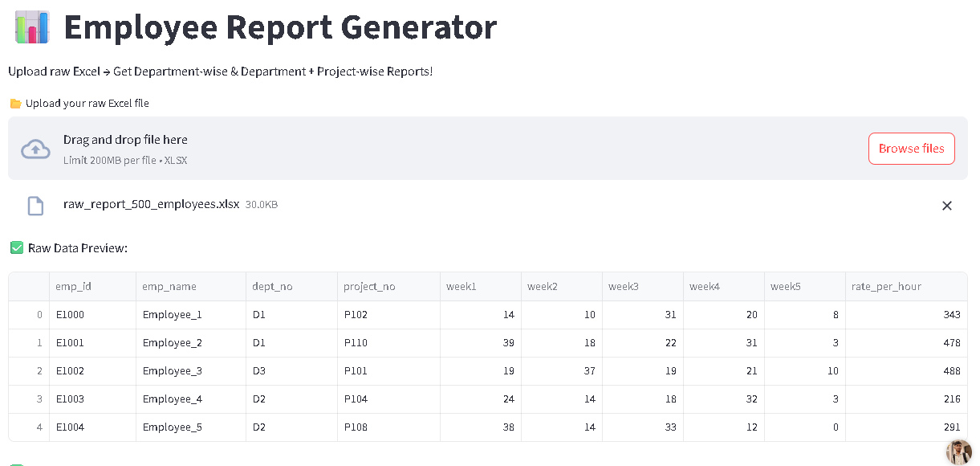The image size is (980, 466).
Task: Click the yellow folder icon beside upload text
Action: pos(15,103)
